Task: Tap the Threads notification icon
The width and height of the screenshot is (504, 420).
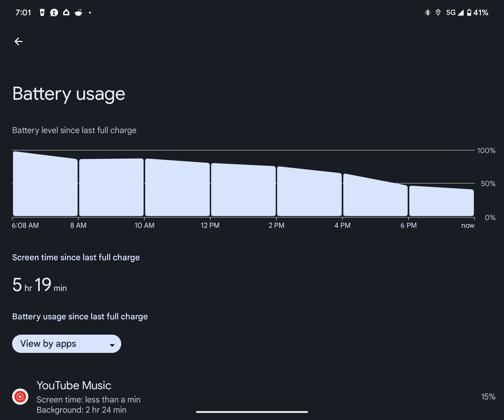Action: pyautogui.click(x=54, y=13)
